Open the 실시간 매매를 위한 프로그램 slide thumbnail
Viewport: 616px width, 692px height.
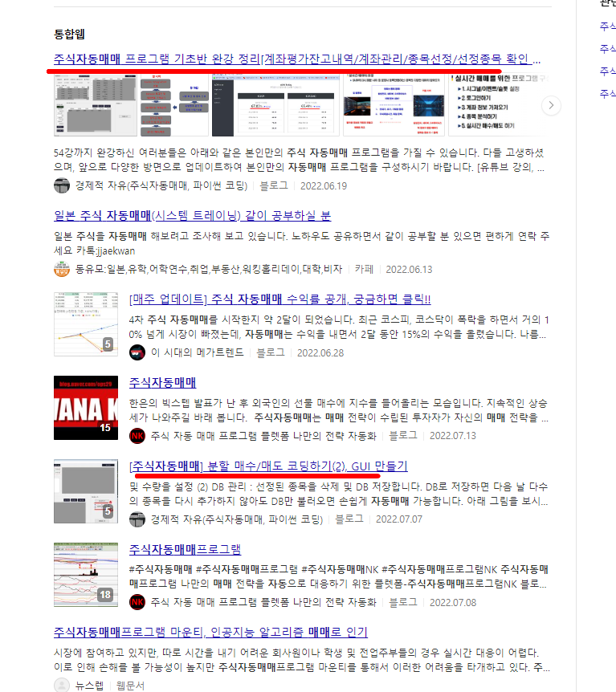point(499,105)
